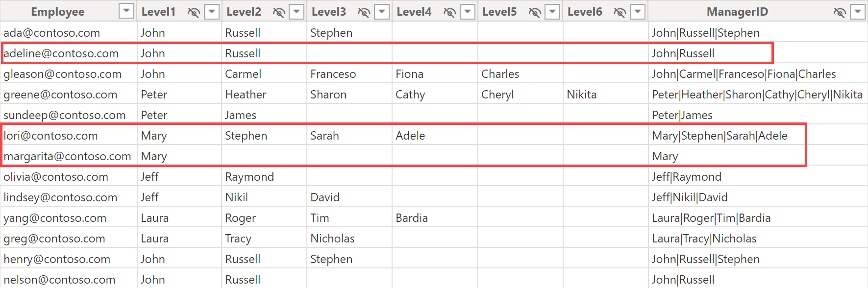The width and height of the screenshot is (868, 288).
Task: Click the hidden eye icon on Level2 column
Action: 279,12
